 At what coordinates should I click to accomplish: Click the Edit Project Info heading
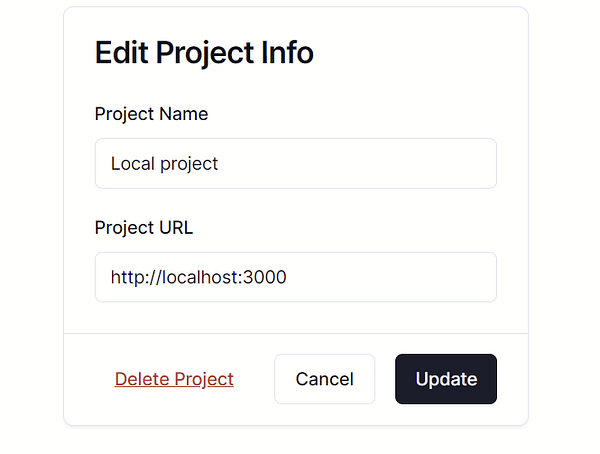(x=204, y=53)
